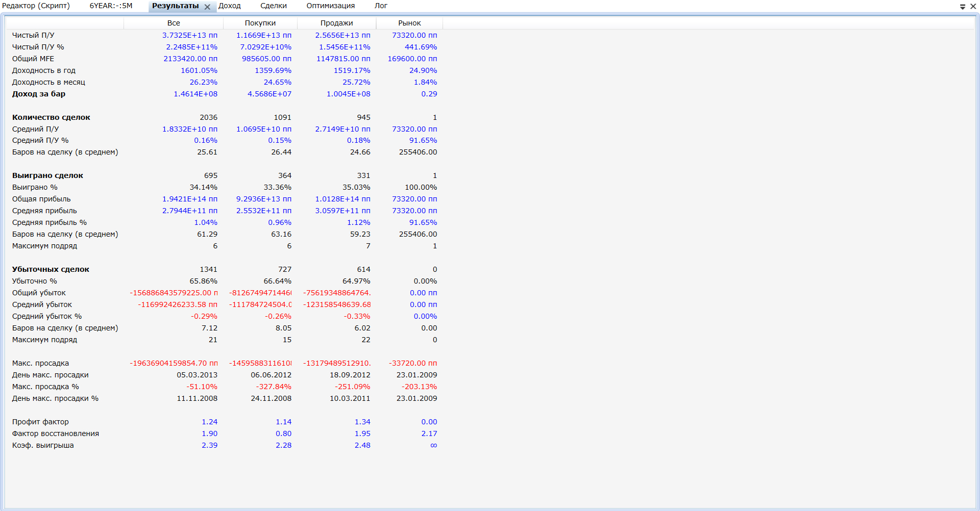Screen dimensions: 980x511
Task: Go to the Оптимизация tab
Action: [331, 6]
